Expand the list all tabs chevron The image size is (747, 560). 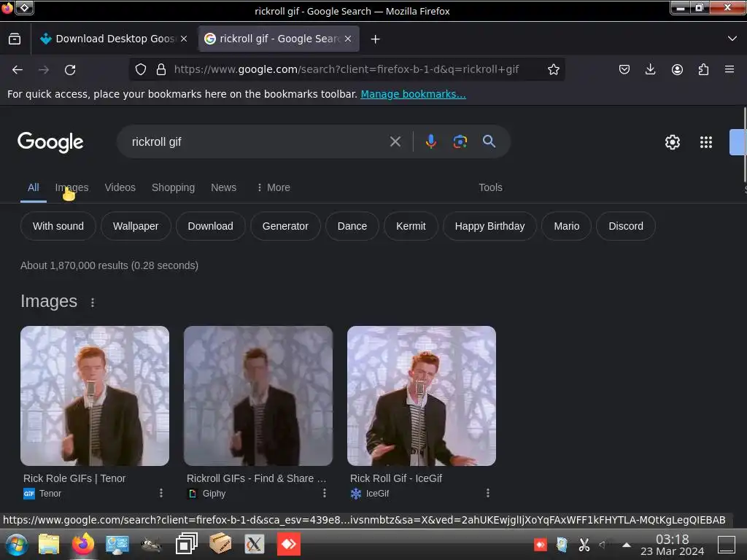[x=732, y=39]
